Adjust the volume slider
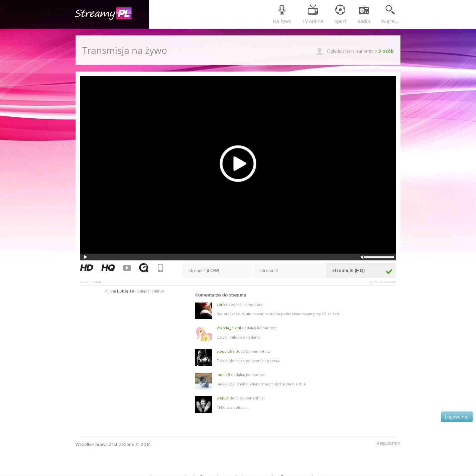 pos(379,257)
